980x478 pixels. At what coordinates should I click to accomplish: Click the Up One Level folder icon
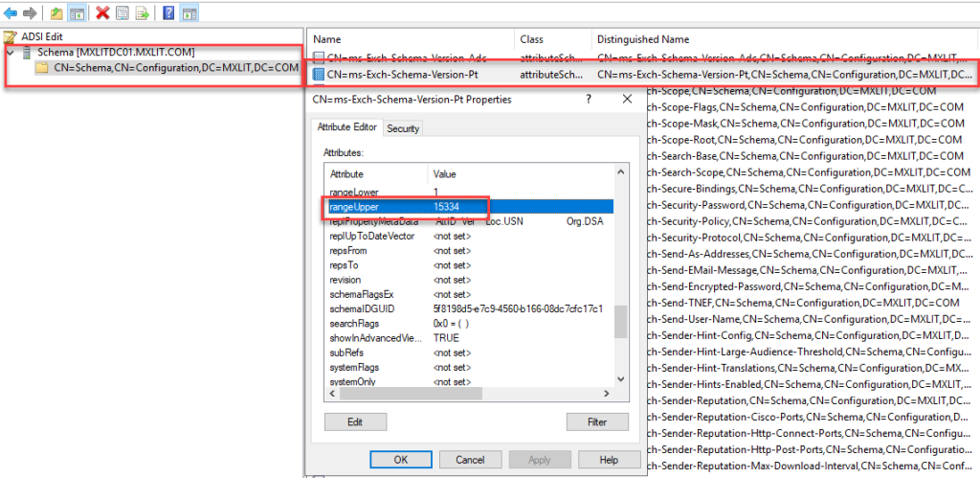click(57, 13)
